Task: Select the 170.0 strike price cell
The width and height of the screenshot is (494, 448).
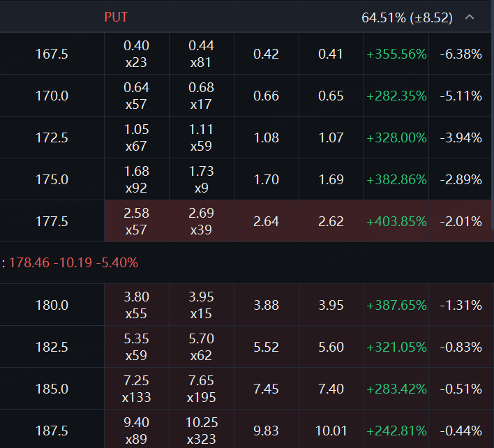Action: pos(52,96)
